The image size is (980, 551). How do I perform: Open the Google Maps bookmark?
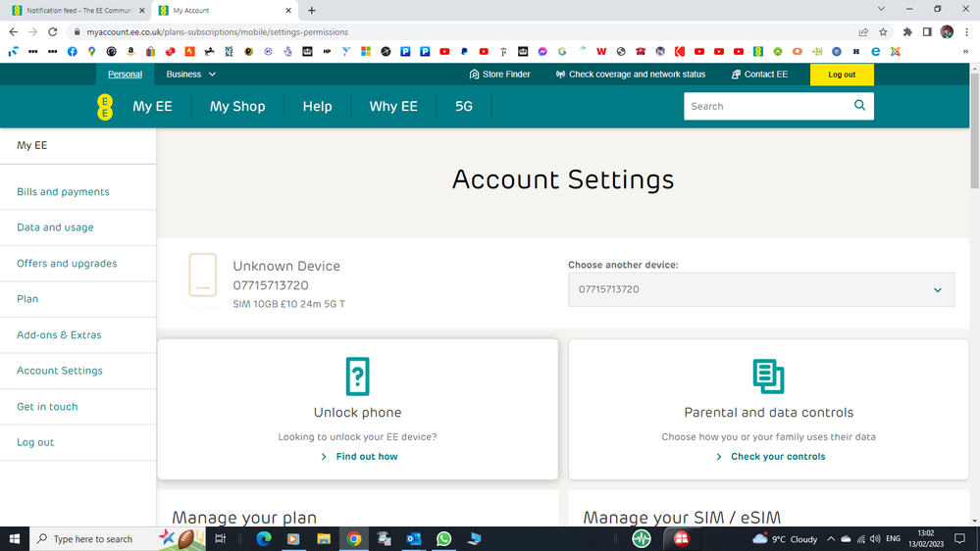[92, 52]
